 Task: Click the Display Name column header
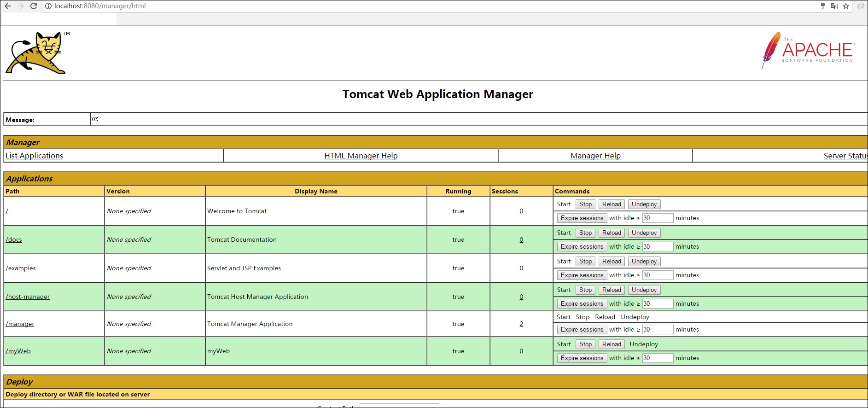pos(316,191)
